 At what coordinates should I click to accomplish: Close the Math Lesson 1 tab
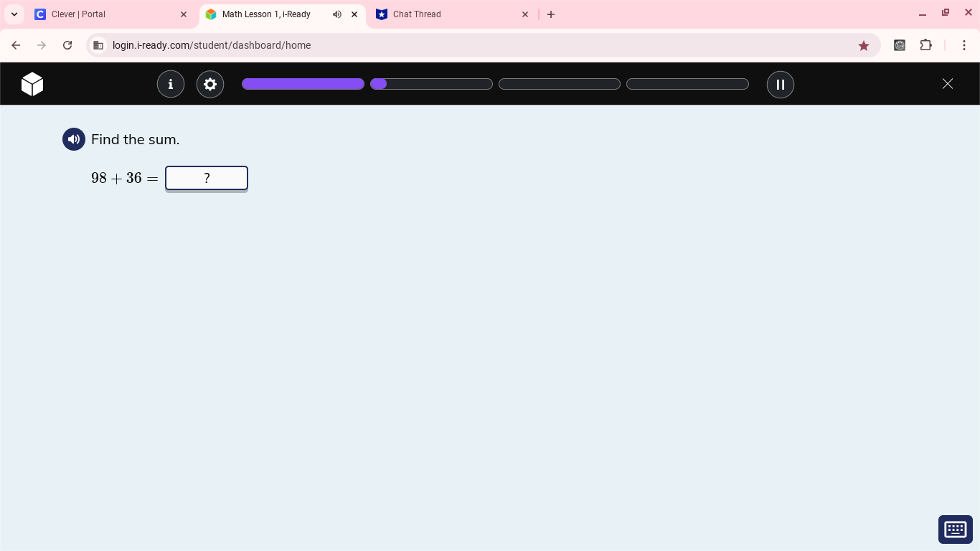354,14
